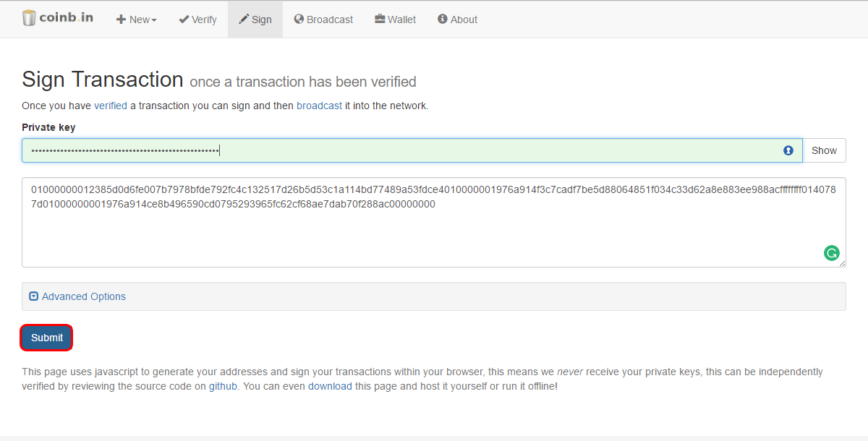Image resolution: width=868 pixels, height=441 pixels.
Task: Click the globe icon beside Broadcast
Action: pyautogui.click(x=299, y=19)
